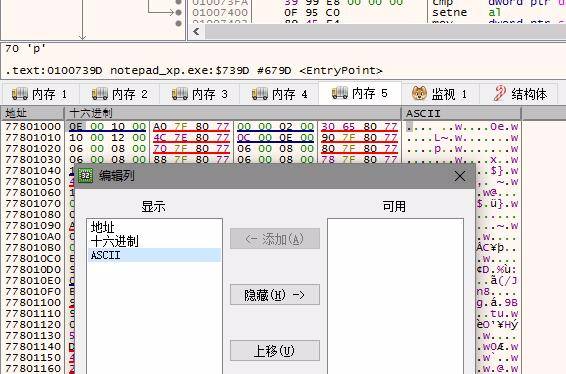Image resolution: width=566 pixels, height=374 pixels.
Task: Select address row 77801160
Action: coord(33,369)
